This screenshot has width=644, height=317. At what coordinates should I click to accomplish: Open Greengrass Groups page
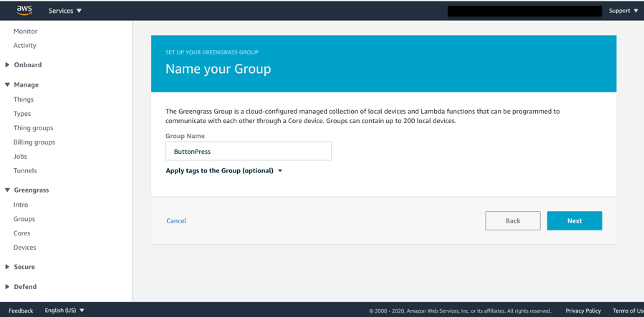point(24,219)
